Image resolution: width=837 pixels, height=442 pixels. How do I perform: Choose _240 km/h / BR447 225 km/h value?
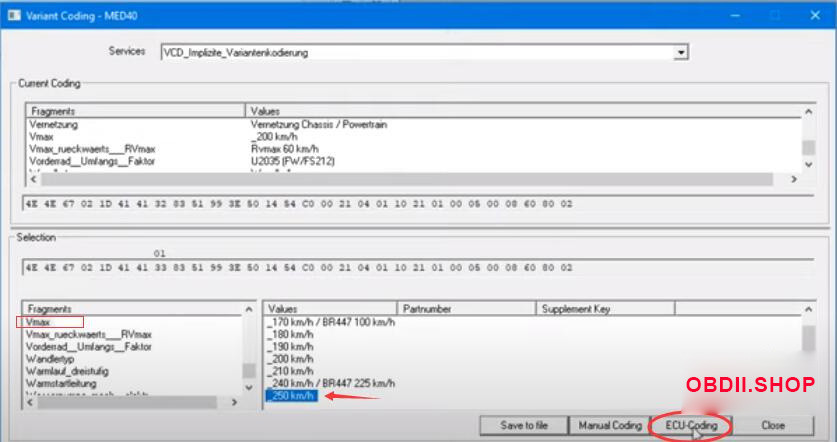pyautogui.click(x=331, y=383)
